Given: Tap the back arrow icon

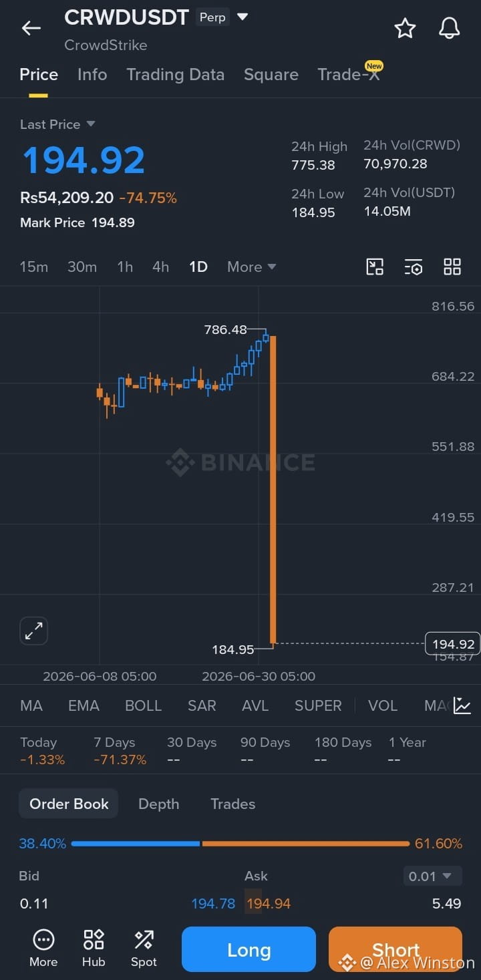Looking at the screenshot, I should click(x=31, y=28).
